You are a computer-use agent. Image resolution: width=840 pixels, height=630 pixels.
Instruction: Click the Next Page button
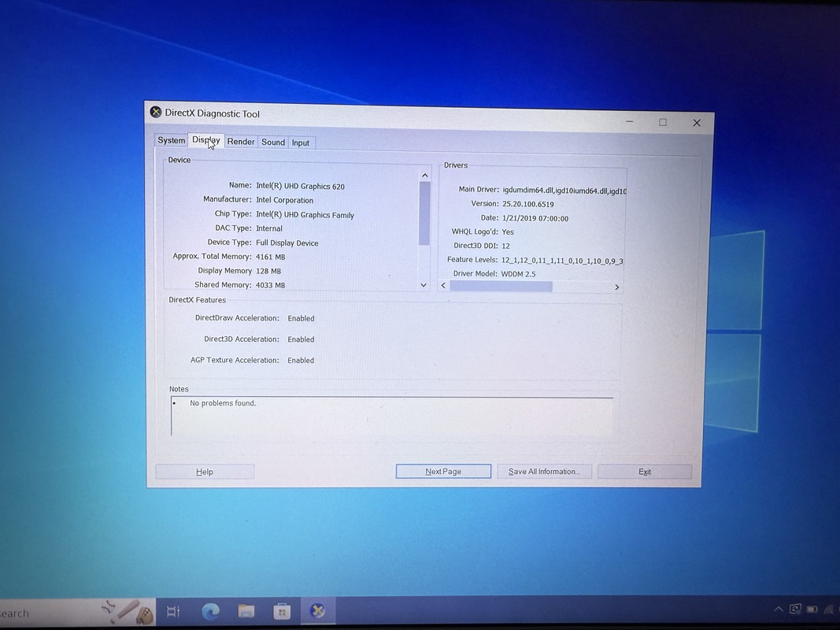(x=443, y=472)
